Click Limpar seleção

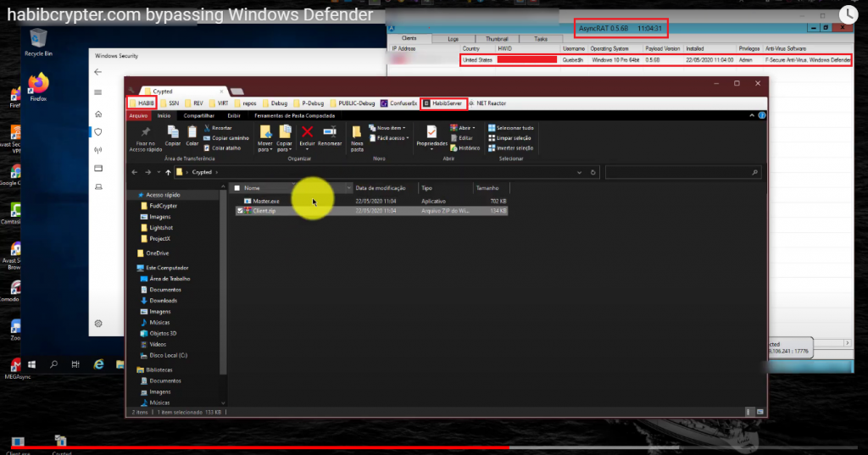coord(509,138)
